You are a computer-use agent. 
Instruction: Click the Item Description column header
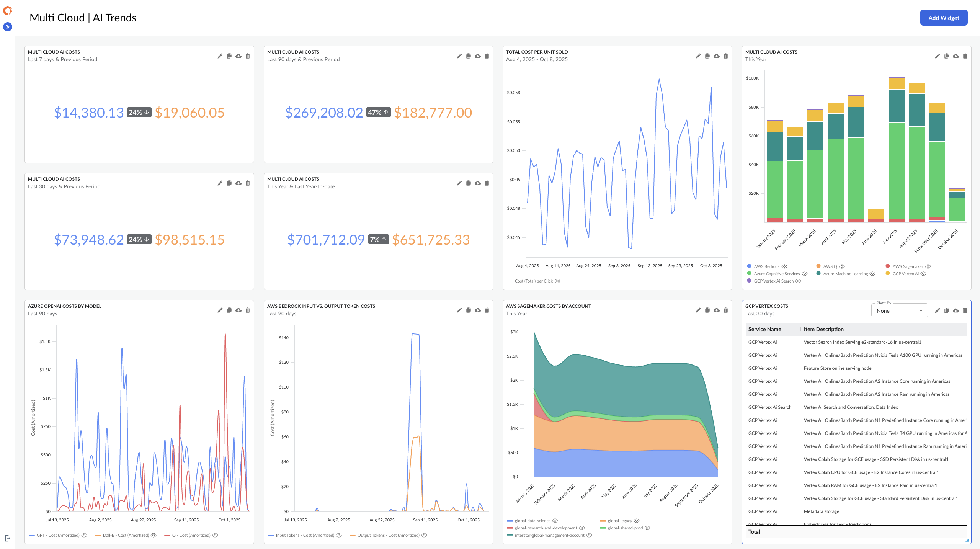[823, 329]
